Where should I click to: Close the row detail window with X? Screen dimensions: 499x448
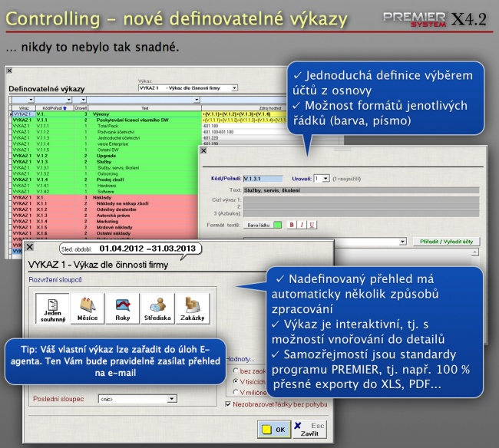[x=203, y=150]
